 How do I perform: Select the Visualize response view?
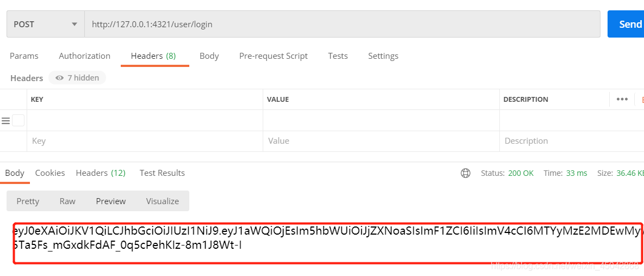(162, 201)
